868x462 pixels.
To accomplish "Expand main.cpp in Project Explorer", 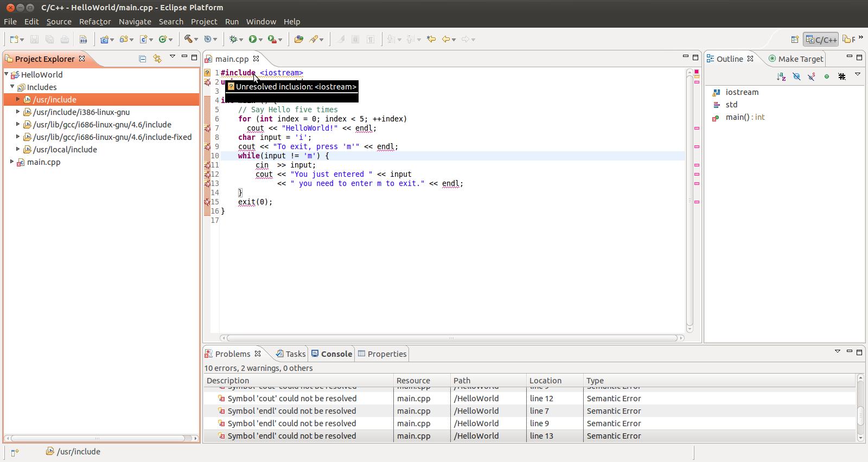I will pos(12,162).
